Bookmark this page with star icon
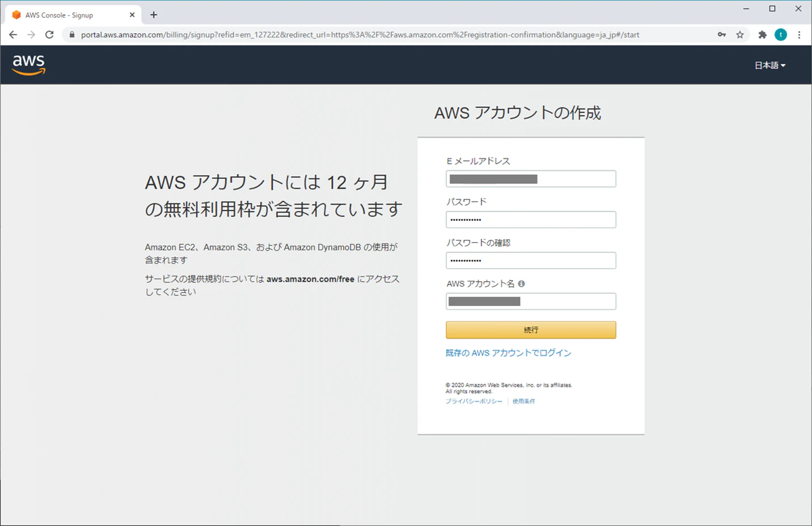812x526 pixels. (740, 35)
